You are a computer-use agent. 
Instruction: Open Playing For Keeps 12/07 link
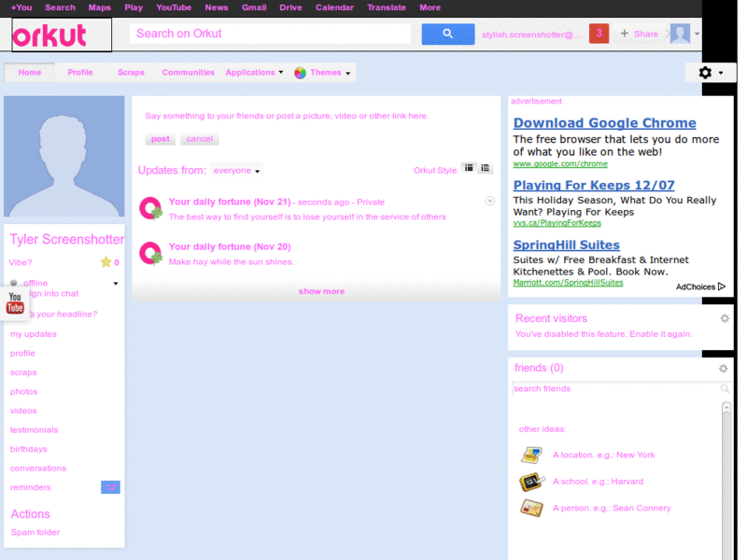[x=594, y=185]
